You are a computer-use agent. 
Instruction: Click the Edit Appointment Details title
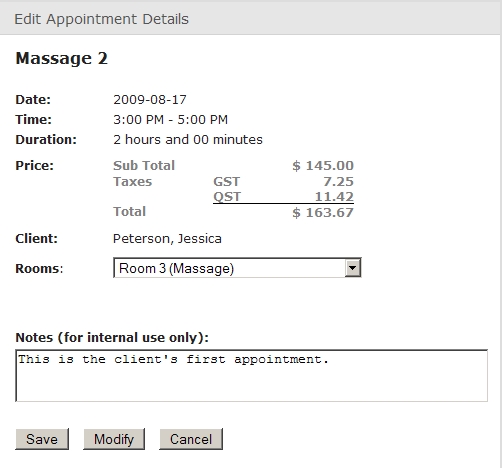point(101,19)
